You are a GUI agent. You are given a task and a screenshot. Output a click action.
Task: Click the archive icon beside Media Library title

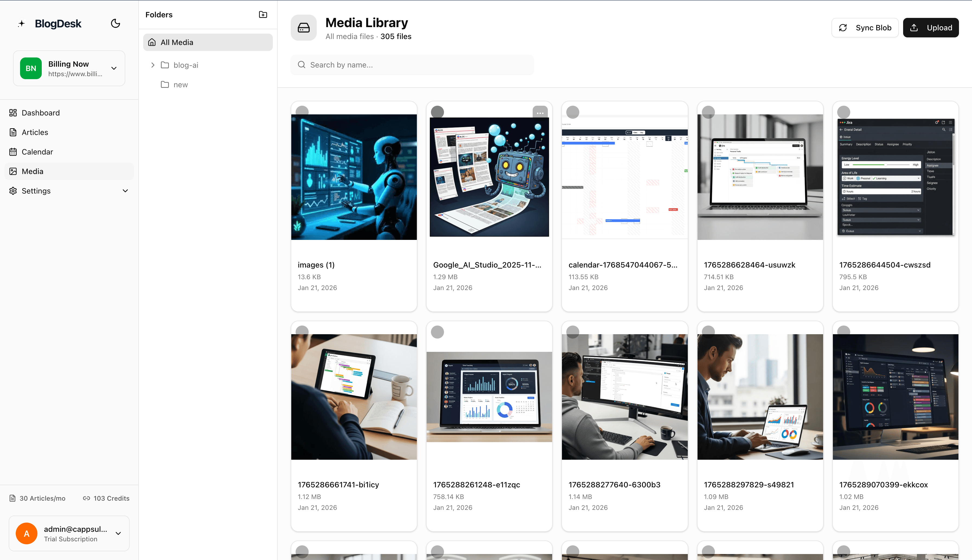pyautogui.click(x=303, y=27)
